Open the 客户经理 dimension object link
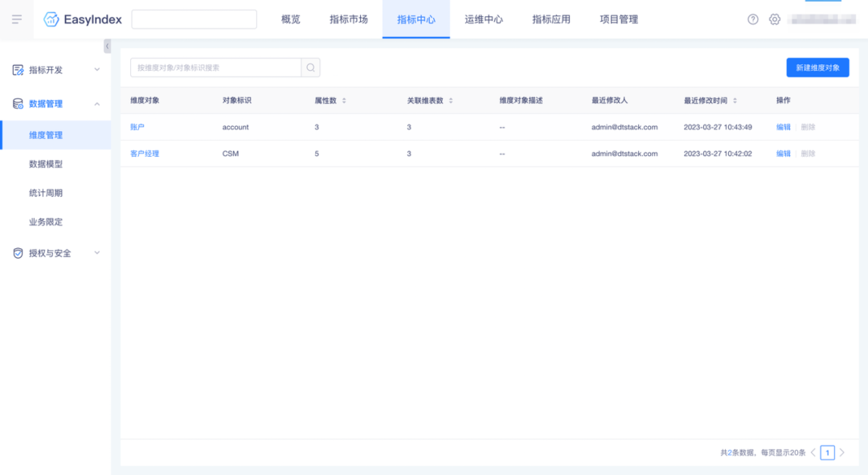868x475 pixels. pyautogui.click(x=145, y=154)
